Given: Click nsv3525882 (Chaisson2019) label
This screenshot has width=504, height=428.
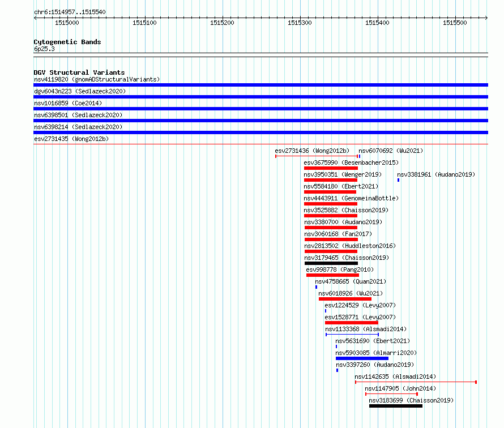Looking at the screenshot, I should click(x=346, y=210).
